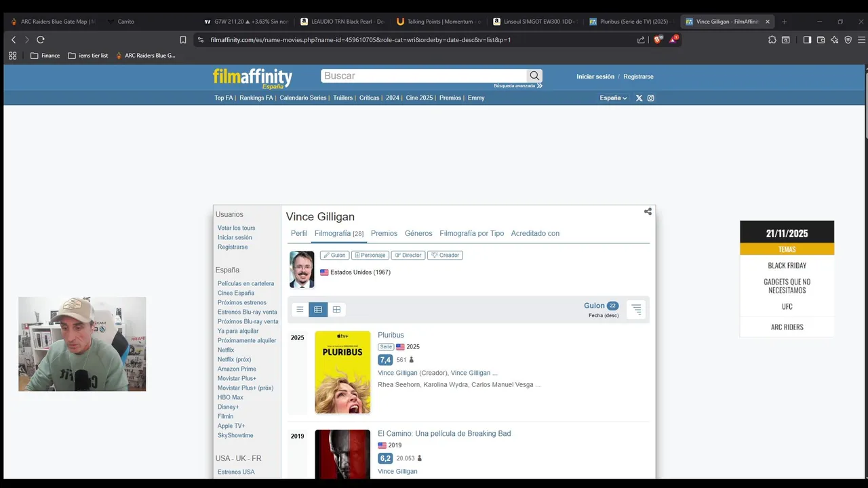This screenshot has height=488, width=868.
Task: Open the FilmAffinity Instagram icon
Action: click(x=651, y=98)
